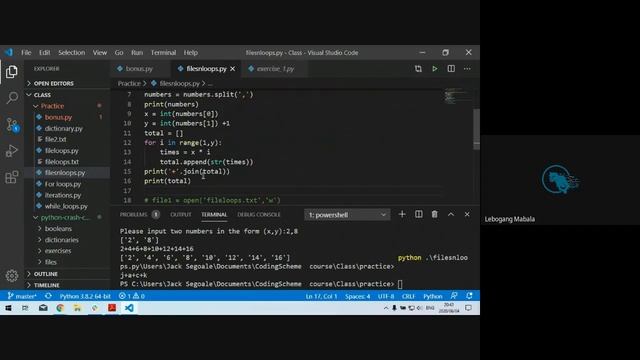Open the Explorer view in activity bar
Screen dimensions: 640x360
point(12,72)
